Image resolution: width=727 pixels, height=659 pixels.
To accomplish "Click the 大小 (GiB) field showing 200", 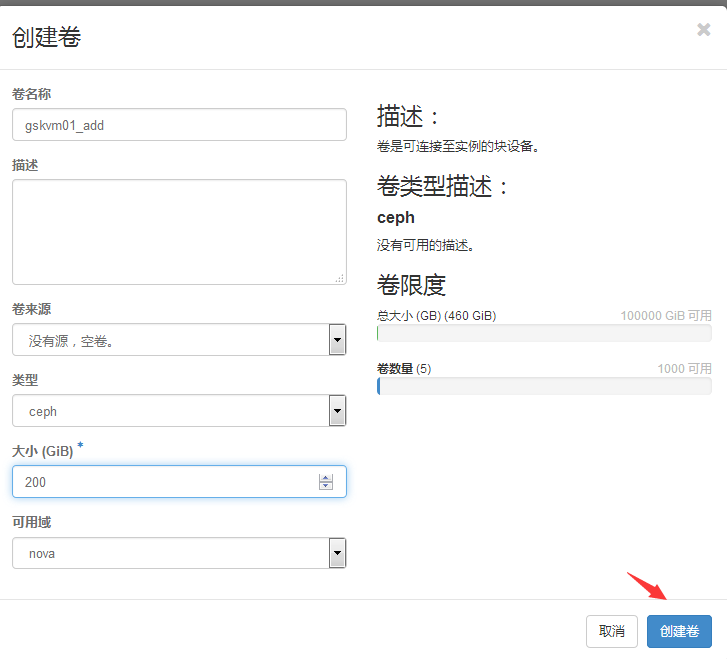I will click(x=165, y=482).
